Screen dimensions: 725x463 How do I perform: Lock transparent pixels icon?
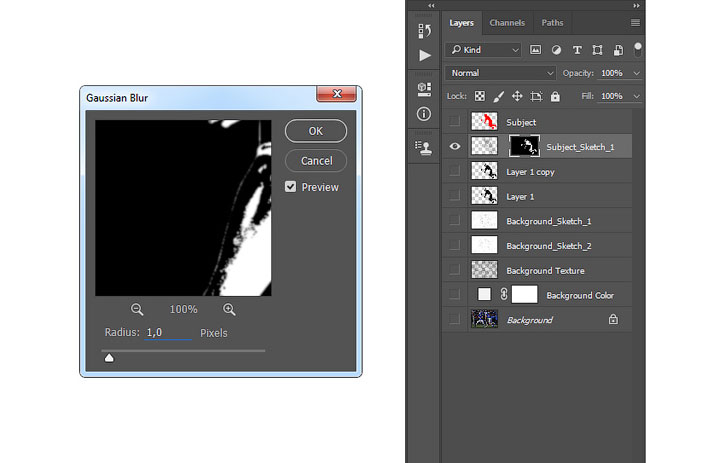(x=480, y=96)
